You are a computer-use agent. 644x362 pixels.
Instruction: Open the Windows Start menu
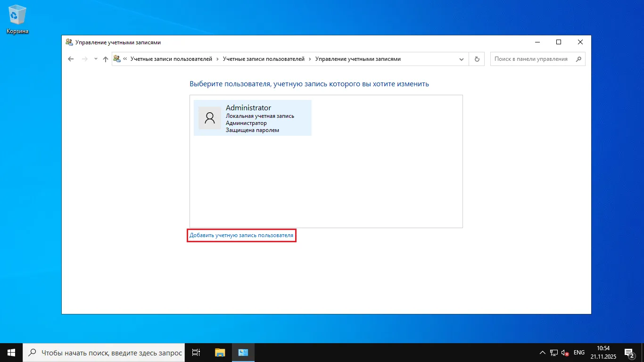pyautogui.click(x=11, y=353)
